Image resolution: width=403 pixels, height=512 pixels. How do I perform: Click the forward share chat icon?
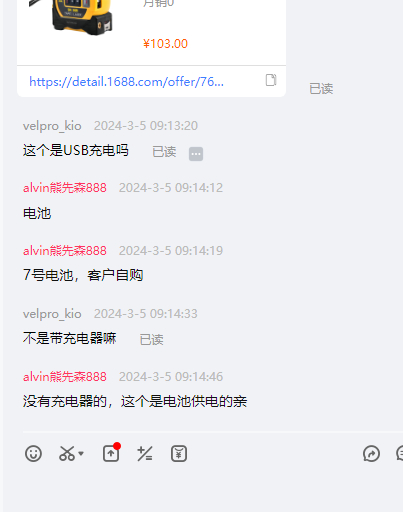(371, 454)
